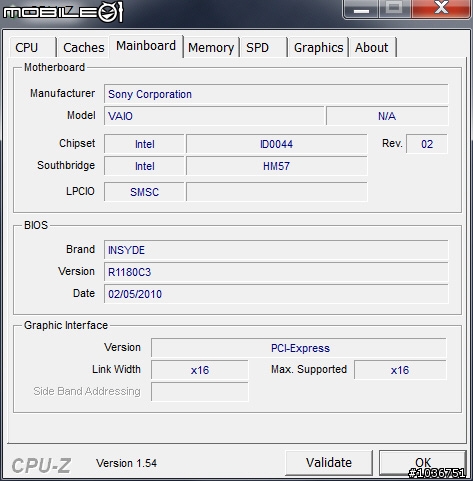This screenshot has height=481, width=473.
Task: Select the Mainboard tab
Action: tap(146, 46)
